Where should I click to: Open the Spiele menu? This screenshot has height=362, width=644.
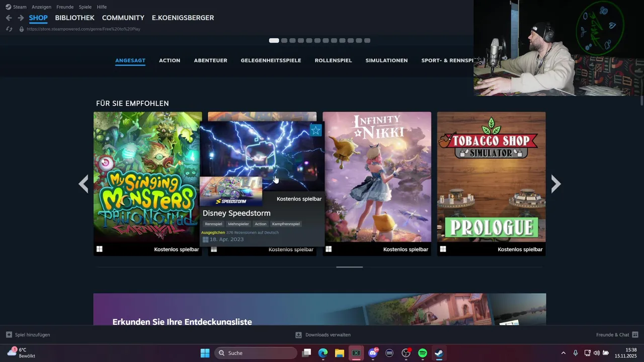[85, 7]
